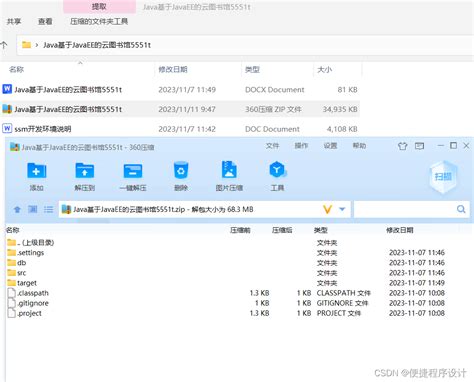Click the folder icon in Explorer address bar
474x382 pixels.
pos(26,45)
